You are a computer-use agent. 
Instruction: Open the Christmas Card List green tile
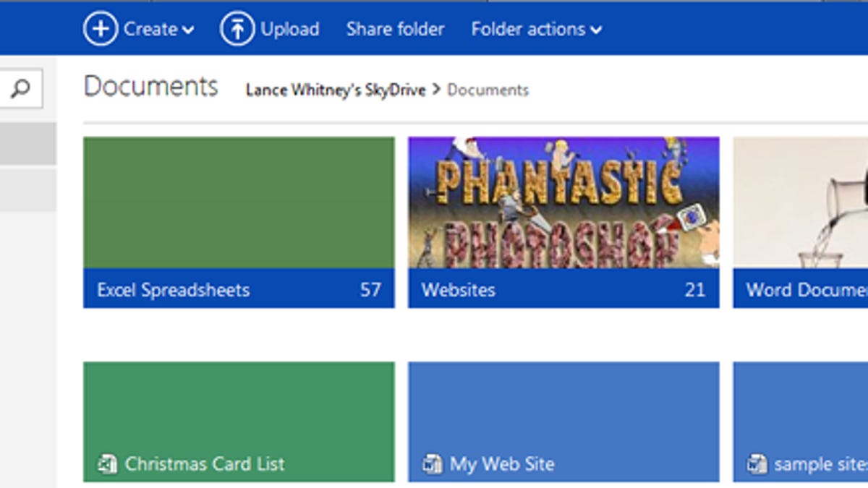pyautogui.click(x=239, y=412)
